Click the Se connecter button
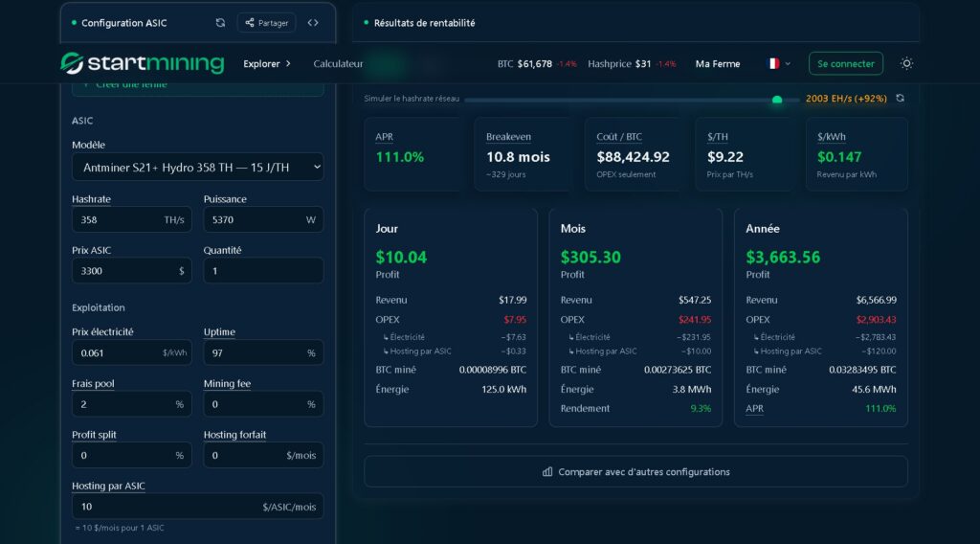The width and height of the screenshot is (980, 544). click(846, 64)
